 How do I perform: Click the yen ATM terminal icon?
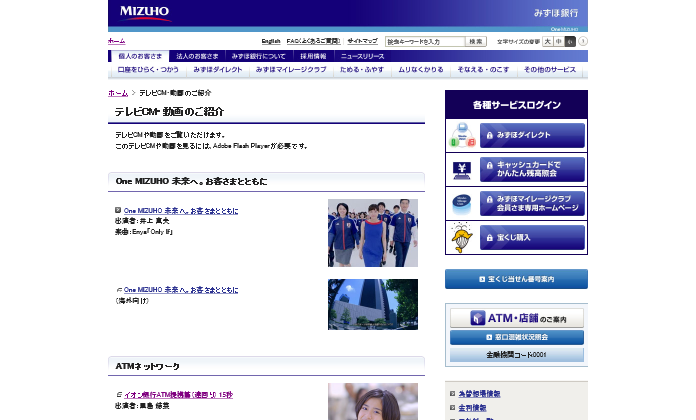tap(462, 170)
